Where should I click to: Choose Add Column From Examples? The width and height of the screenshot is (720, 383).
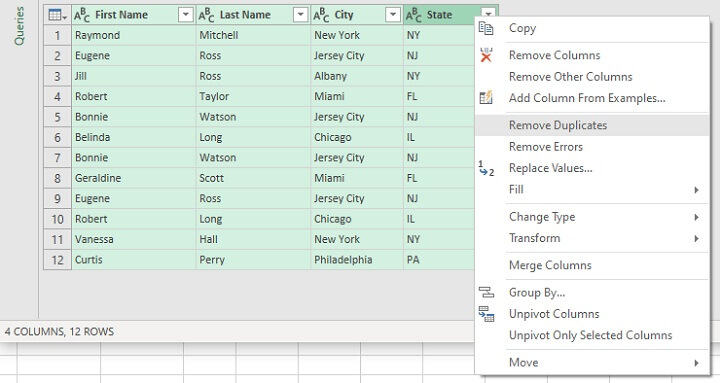click(x=592, y=98)
